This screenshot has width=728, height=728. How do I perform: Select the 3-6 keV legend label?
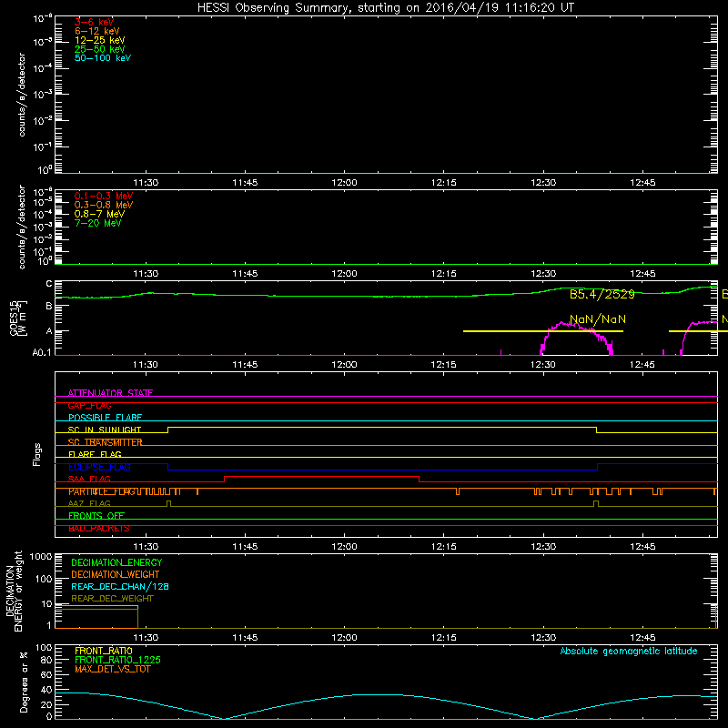95,22
